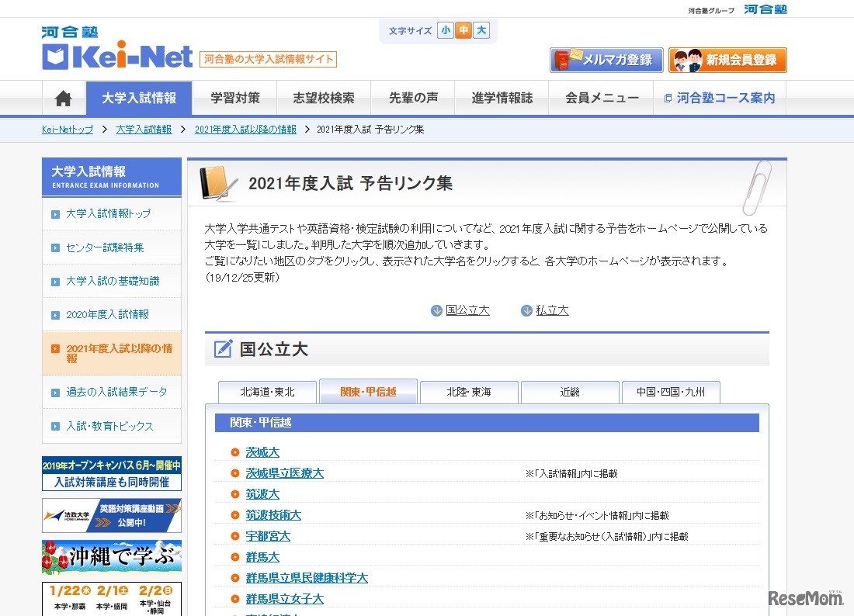Switch to the 北海道・東北 region tab
Screen dimensions: 854x616
coord(267,392)
